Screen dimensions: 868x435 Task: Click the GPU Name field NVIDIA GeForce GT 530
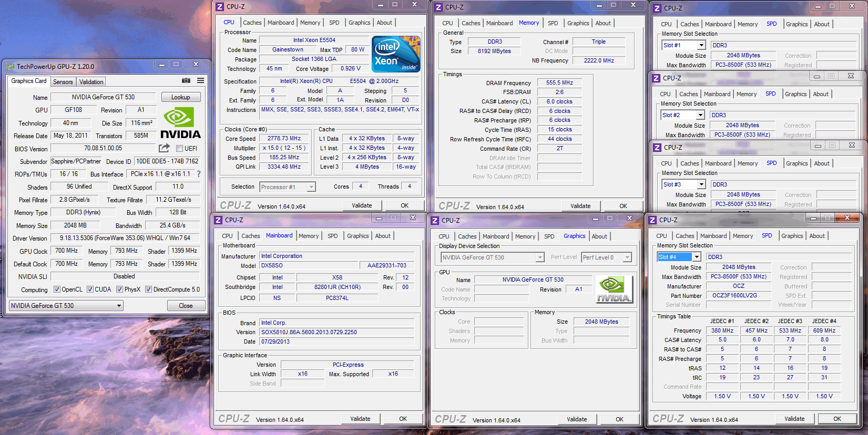[x=103, y=97]
